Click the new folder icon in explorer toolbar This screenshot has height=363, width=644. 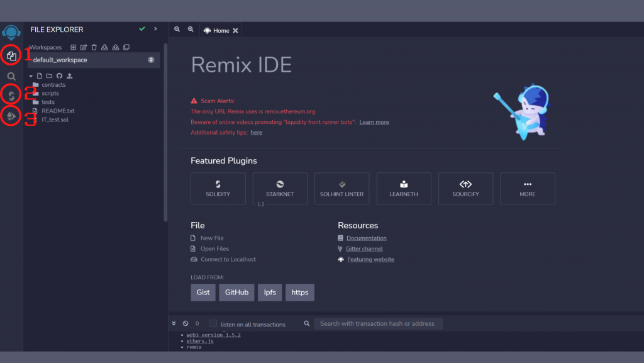click(49, 76)
